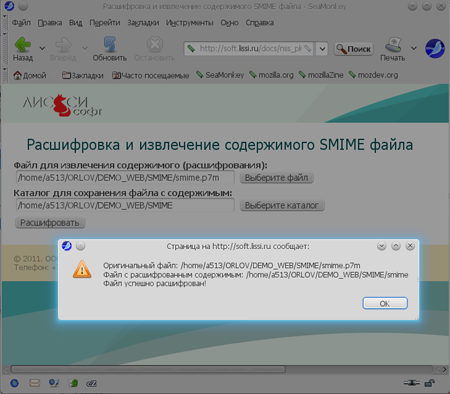
Task: Confirm the alert with the OK button
Action: pyautogui.click(x=385, y=303)
